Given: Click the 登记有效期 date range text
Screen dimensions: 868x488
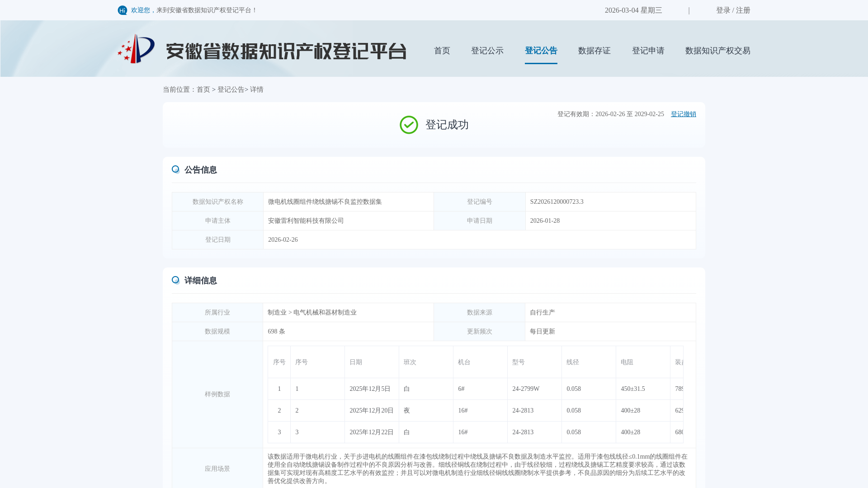Looking at the screenshot, I should point(610,114).
